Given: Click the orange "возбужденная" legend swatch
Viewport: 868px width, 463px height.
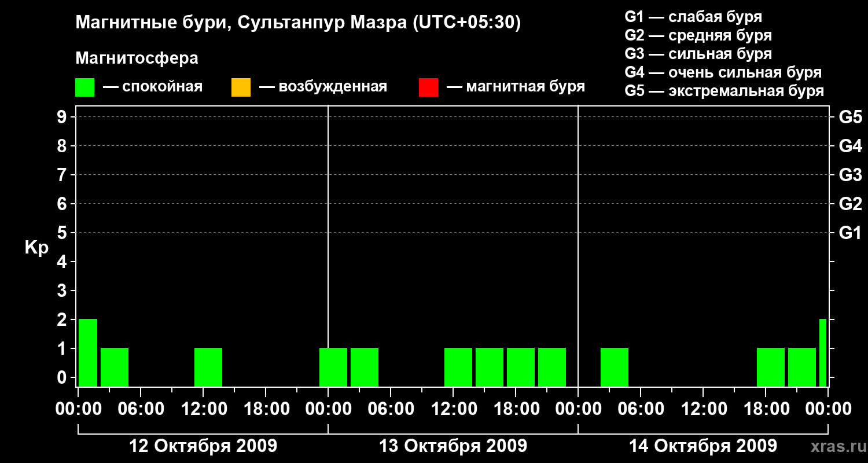Looking at the screenshot, I should pos(241,87).
